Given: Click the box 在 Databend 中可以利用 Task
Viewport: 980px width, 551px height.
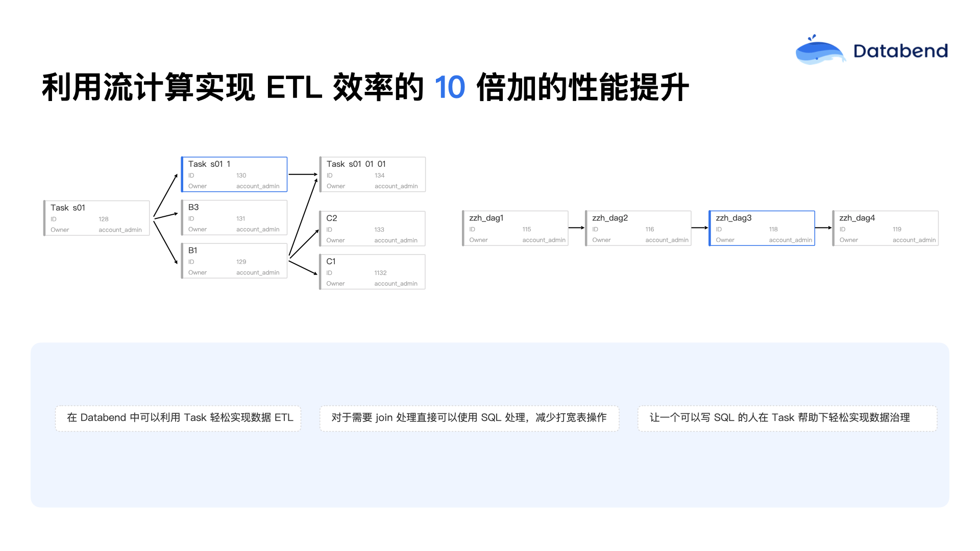Looking at the screenshot, I should point(178,418).
